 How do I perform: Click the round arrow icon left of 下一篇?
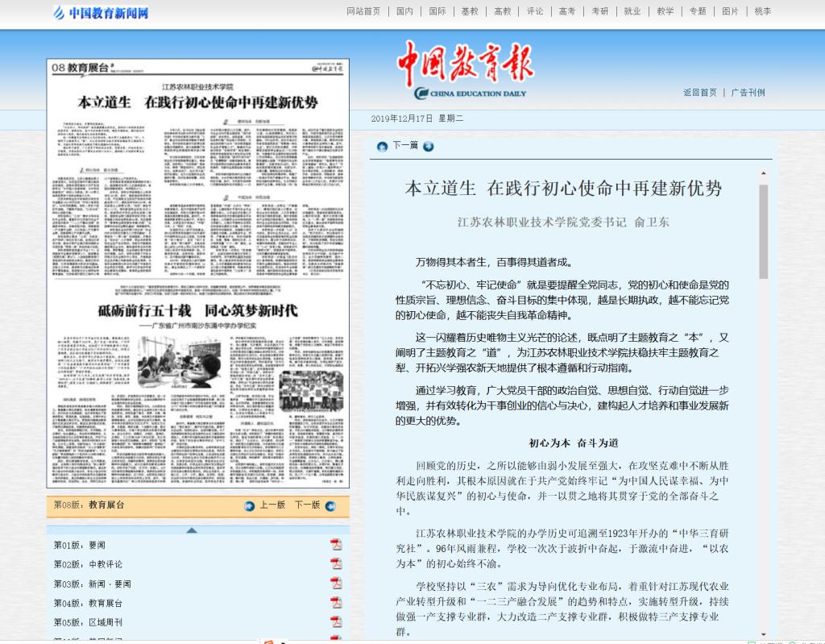(x=382, y=146)
